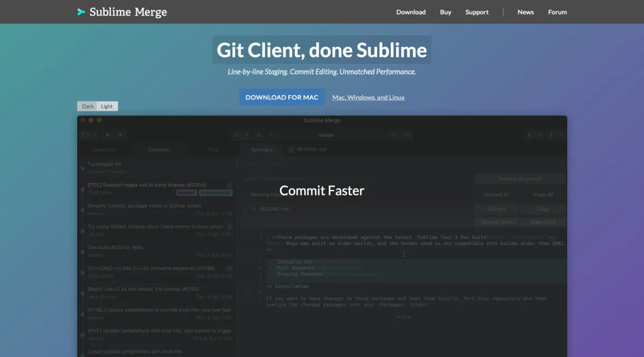Click the pull down-arrow icon in preview toolbar
The height and width of the screenshot is (357, 644).
click(530, 135)
